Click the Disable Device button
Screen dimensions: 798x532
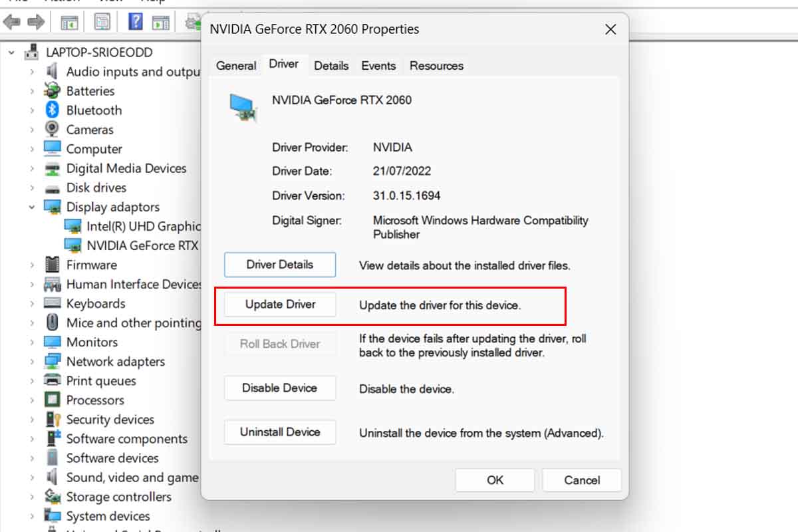[280, 388]
